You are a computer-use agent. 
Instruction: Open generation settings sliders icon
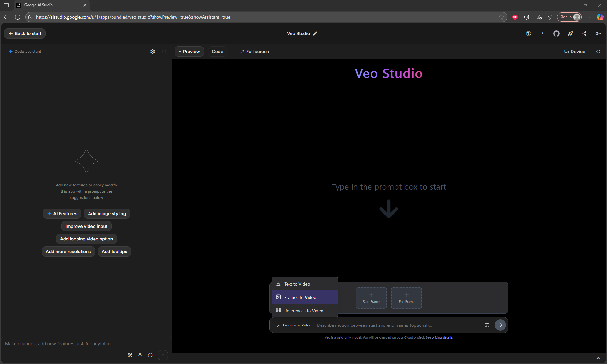pyautogui.click(x=487, y=325)
